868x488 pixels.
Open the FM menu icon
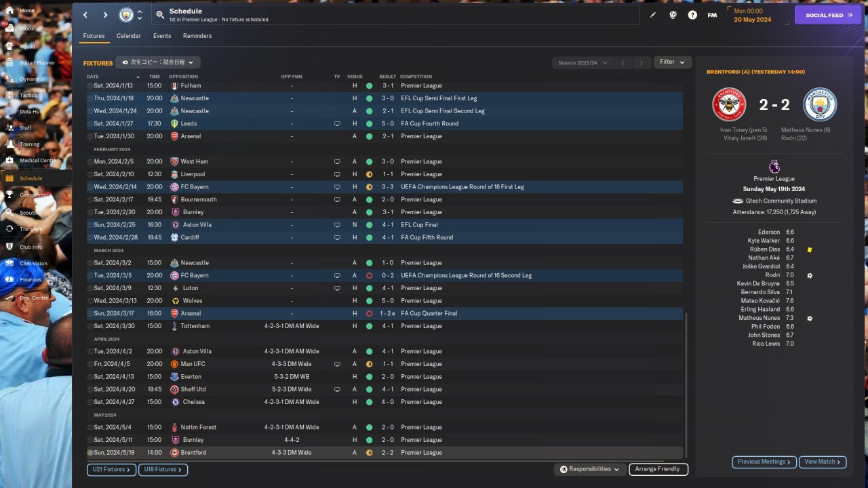click(712, 15)
